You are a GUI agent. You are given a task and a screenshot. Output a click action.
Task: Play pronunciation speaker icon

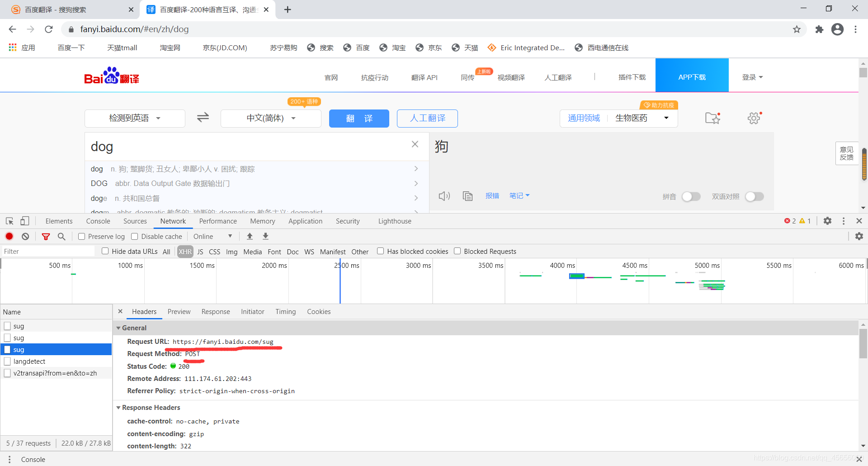coord(444,196)
